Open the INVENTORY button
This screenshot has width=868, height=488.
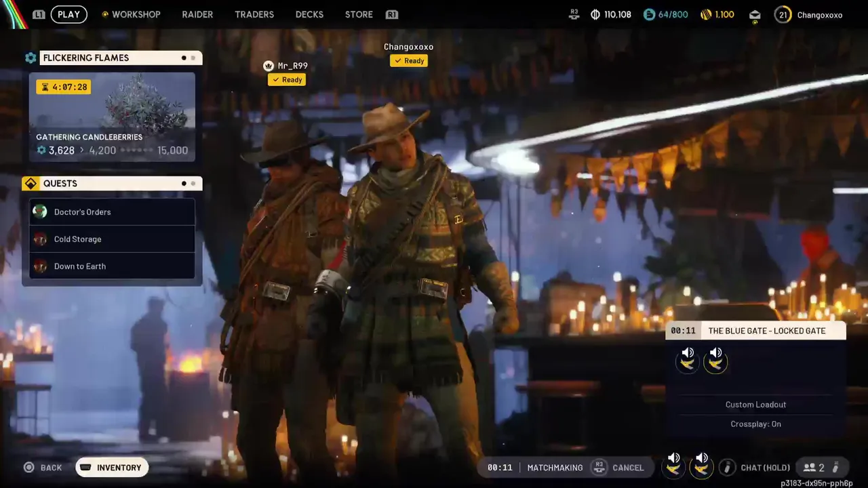coord(112,468)
